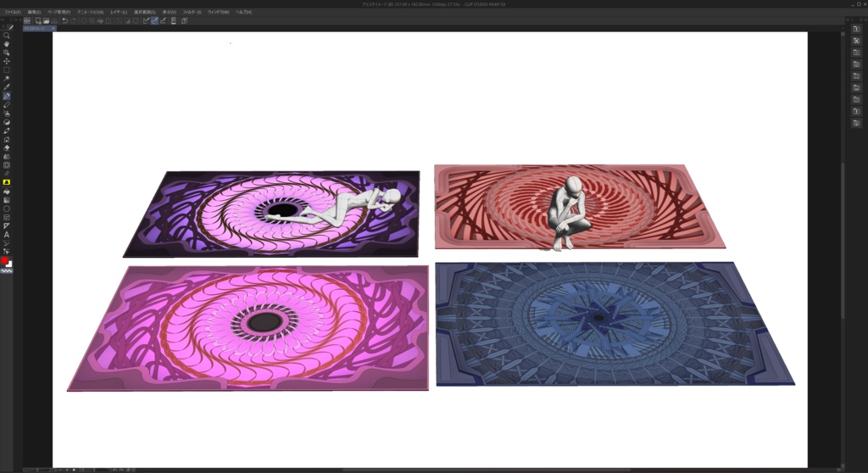Open the ウィンドウ(W) menu
This screenshot has width=868, height=473.
click(218, 12)
